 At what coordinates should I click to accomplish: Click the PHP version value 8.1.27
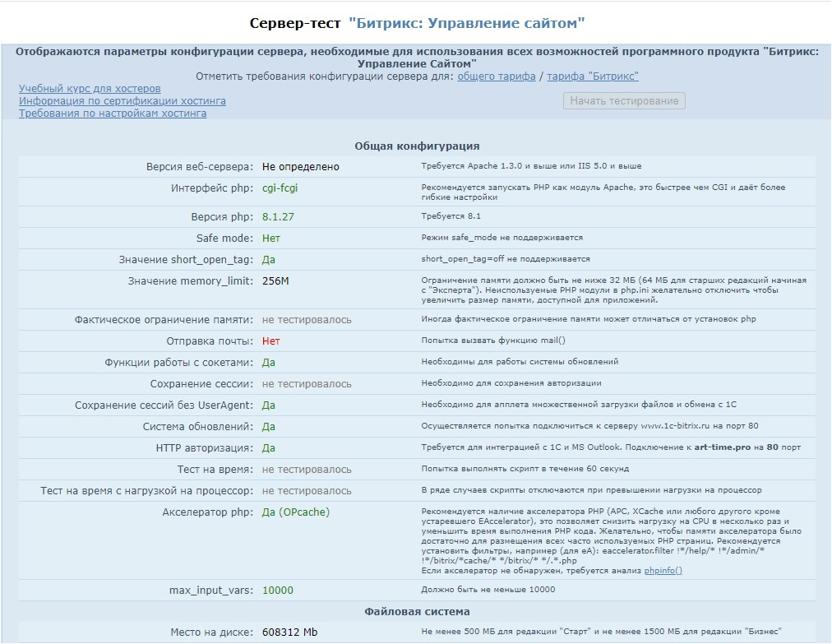point(278,216)
